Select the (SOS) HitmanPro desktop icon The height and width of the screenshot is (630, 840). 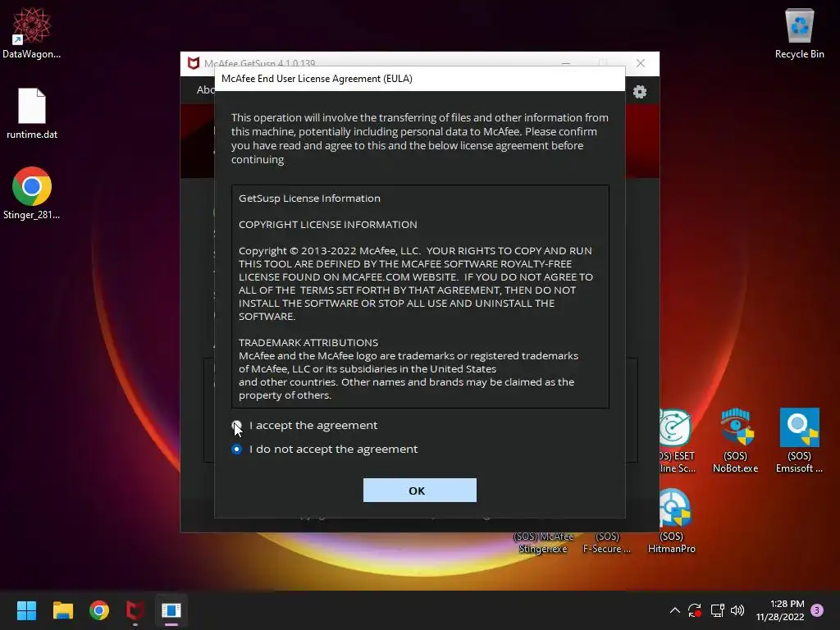pyautogui.click(x=672, y=521)
